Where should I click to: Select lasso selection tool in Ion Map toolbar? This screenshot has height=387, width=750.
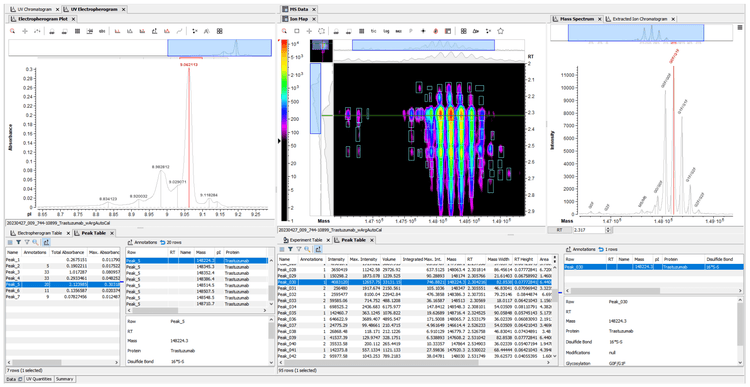pos(321,31)
